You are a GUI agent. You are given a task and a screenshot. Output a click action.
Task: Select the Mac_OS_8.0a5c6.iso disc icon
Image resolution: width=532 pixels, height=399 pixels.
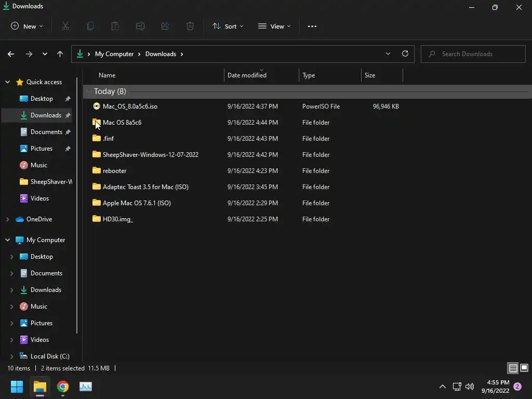pos(97,106)
